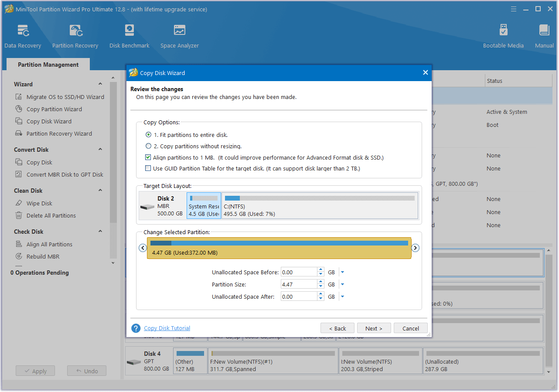This screenshot has height=392, width=559.
Task: Click the Copy Disk Wizard title icon
Action: tap(133, 73)
